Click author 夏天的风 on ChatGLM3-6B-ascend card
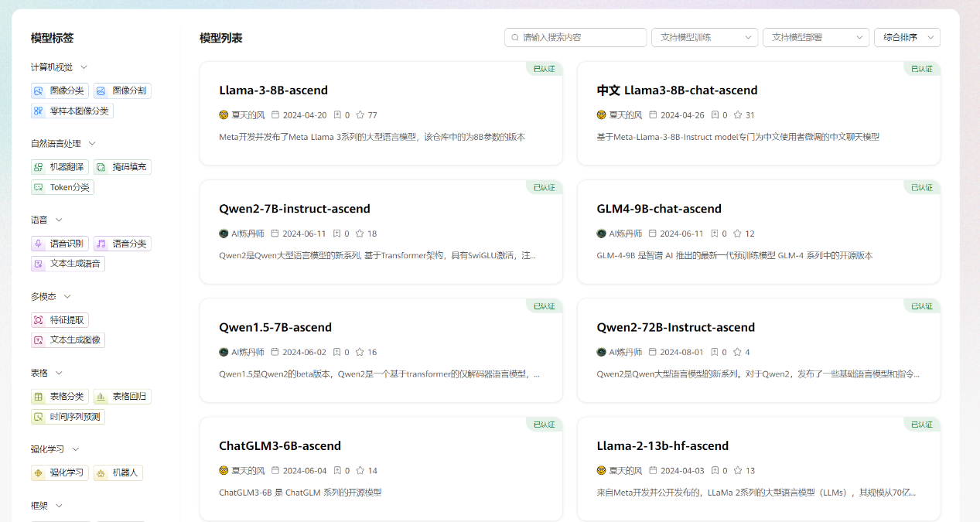The image size is (980, 522). (248, 470)
